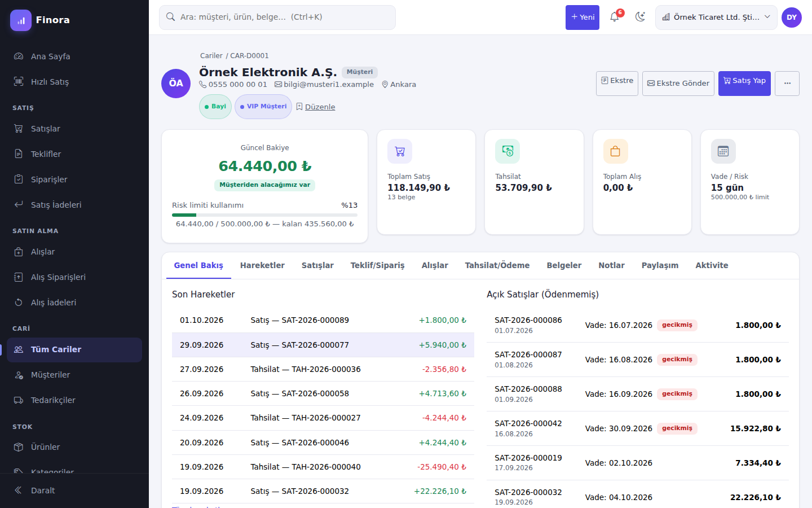812x508 pixels.
Task: Toggle the Bayi tag chip
Action: (x=215, y=107)
